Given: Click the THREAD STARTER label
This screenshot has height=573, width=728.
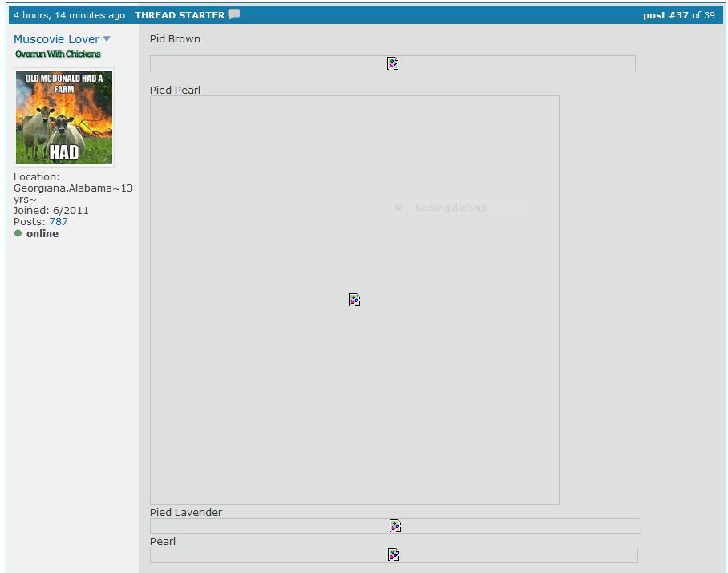Looking at the screenshot, I should (180, 15).
